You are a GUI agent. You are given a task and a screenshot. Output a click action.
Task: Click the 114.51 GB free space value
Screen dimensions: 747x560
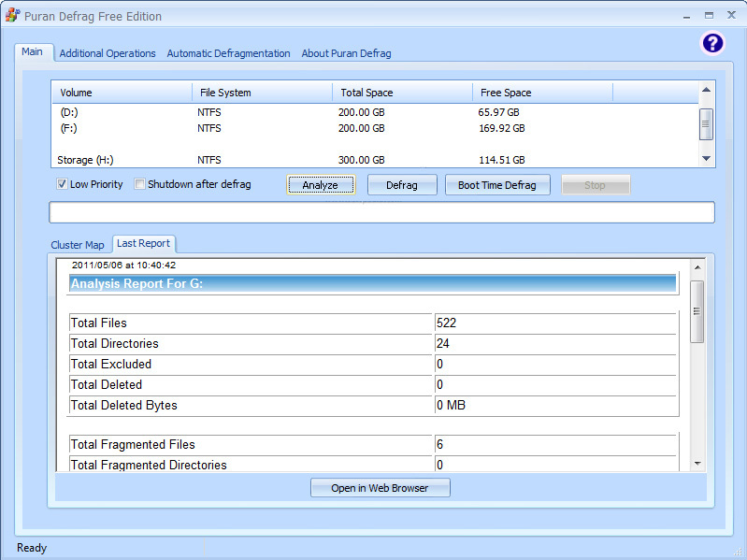[502, 160]
